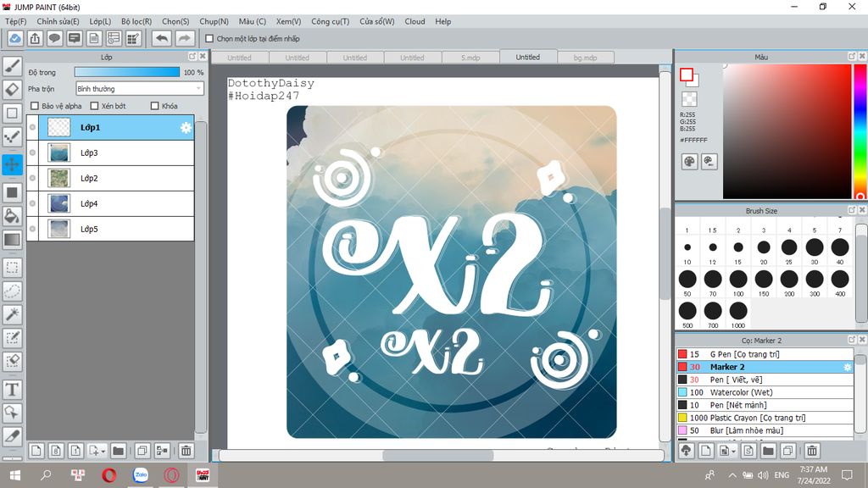Viewport: 868px width, 488px height.
Task: Click the ENG language indicator
Action: 782,475
